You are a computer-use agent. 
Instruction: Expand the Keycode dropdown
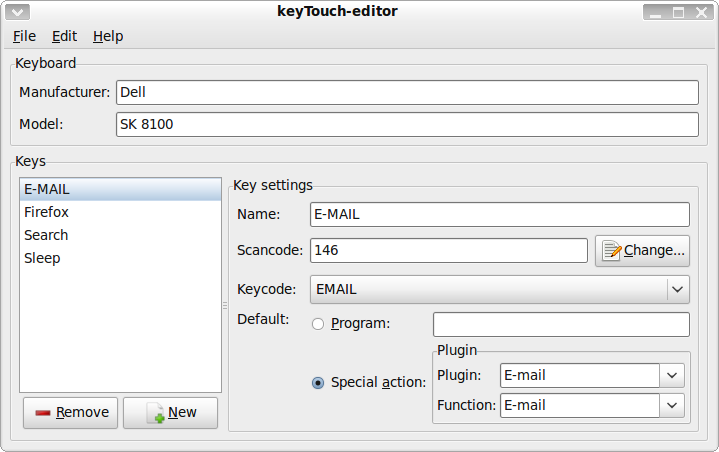pyautogui.click(x=677, y=290)
